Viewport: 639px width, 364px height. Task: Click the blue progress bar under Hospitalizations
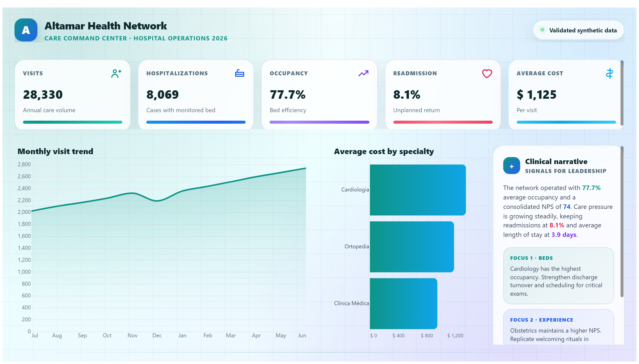196,122
